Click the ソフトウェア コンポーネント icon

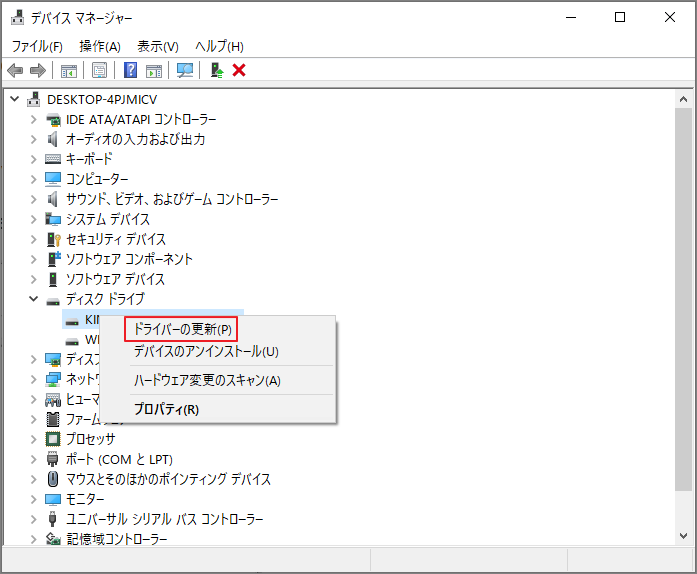pos(53,259)
